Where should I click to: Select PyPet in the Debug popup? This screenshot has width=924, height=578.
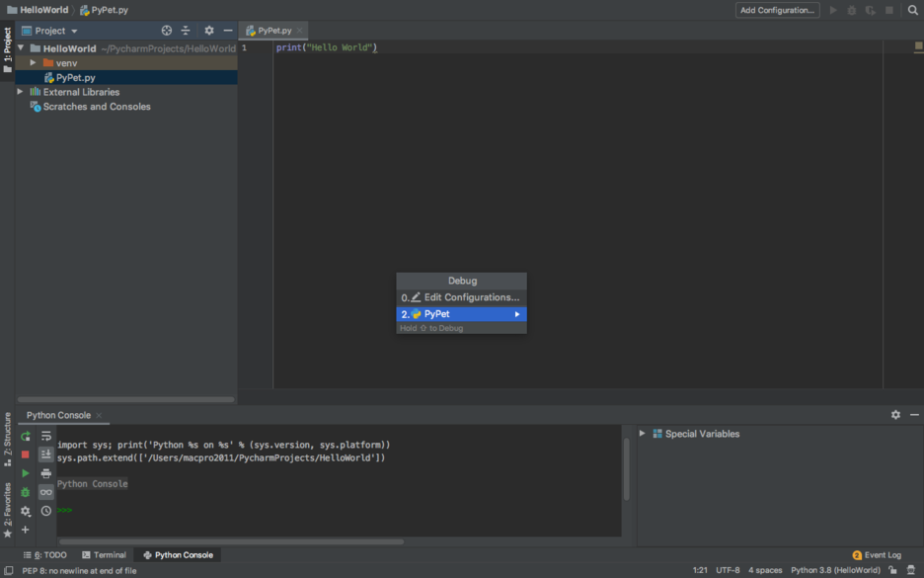(461, 314)
